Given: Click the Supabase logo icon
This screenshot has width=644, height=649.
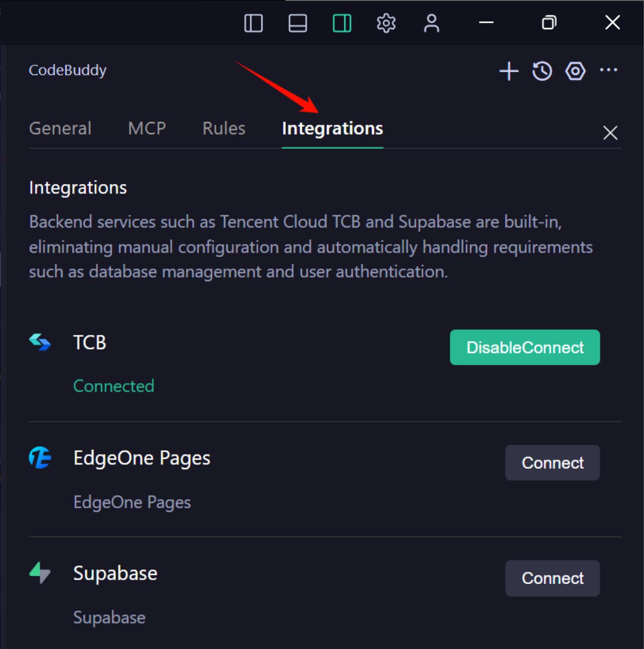Looking at the screenshot, I should point(40,573).
